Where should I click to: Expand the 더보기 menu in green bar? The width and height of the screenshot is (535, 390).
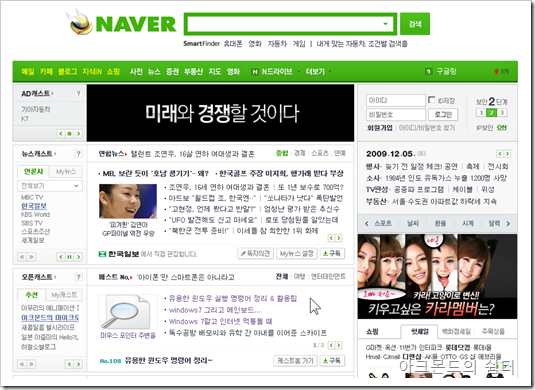pos(317,72)
